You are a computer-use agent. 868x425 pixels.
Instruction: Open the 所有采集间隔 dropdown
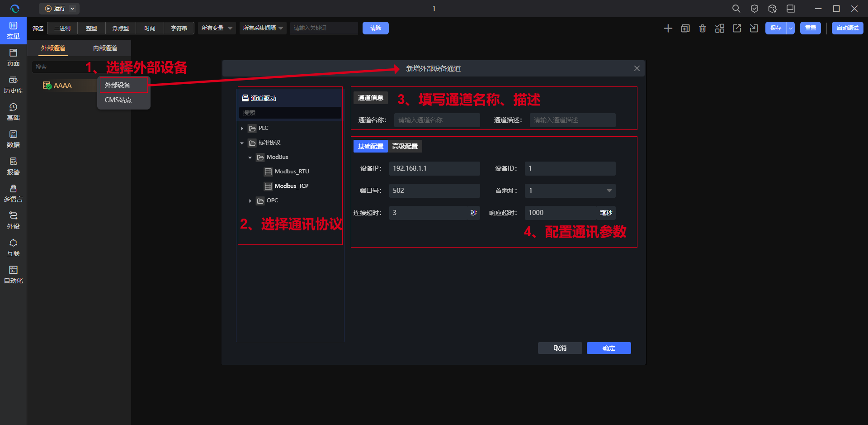tap(263, 28)
